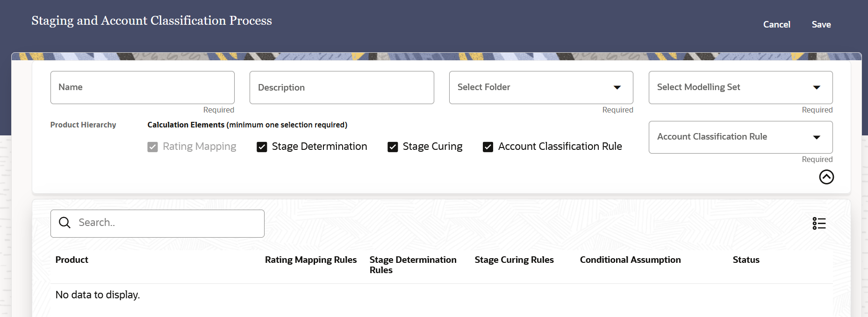Uncheck the Stage Curing checkbox
The image size is (868, 317).
coord(393,147)
